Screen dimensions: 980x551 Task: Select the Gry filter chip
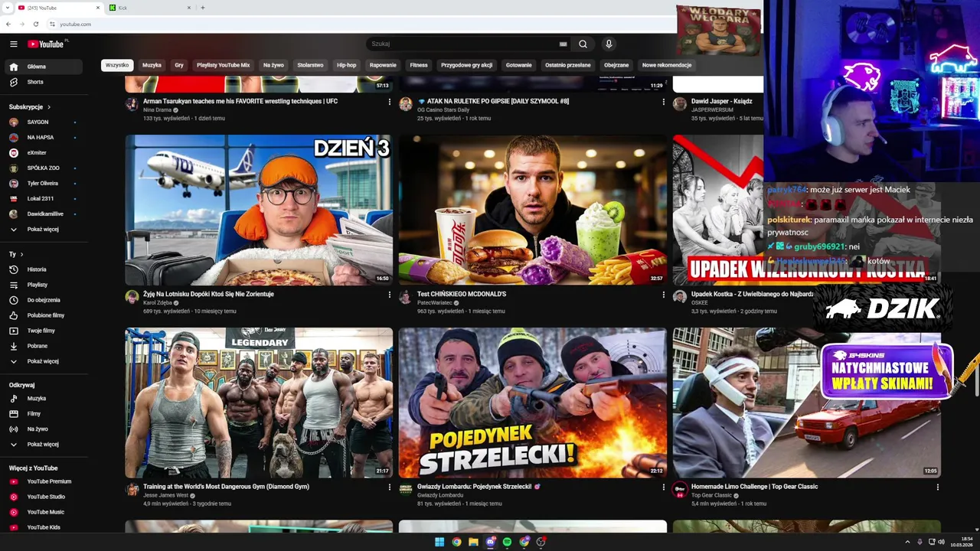pyautogui.click(x=179, y=65)
